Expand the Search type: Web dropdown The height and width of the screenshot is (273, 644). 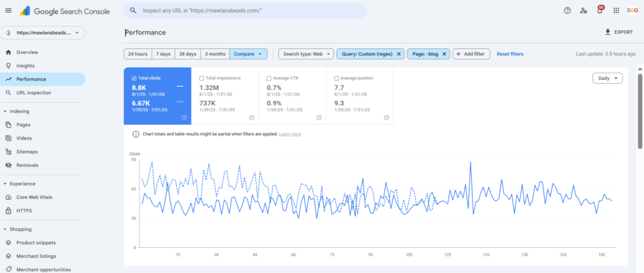coord(306,54)
